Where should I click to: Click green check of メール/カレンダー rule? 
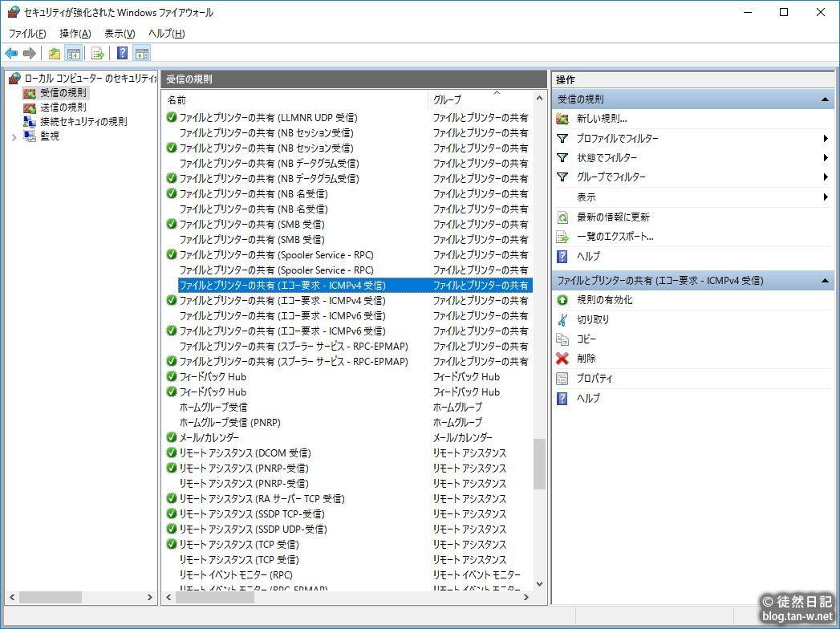tap(172, 437)
